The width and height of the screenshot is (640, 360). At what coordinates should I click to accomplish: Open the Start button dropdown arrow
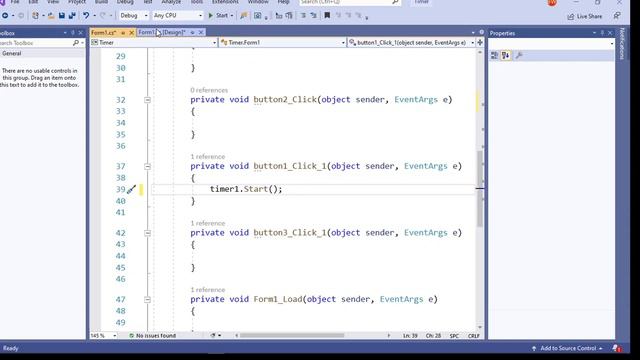click(232, 16)
